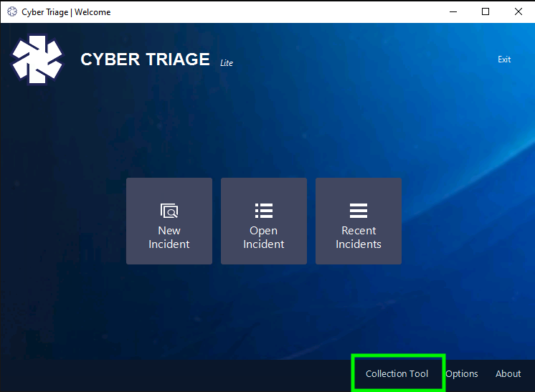
Task: Click the title bar app icon
Action: click(x=12, y=12)
